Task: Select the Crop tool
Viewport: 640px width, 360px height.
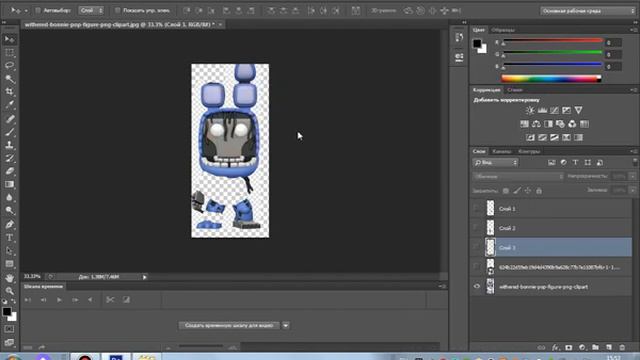Action: [x=10, y=91]
